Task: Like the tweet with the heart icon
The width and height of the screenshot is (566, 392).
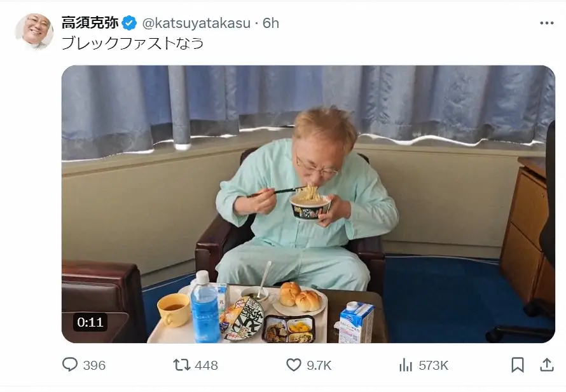Action: (x=294, y=365)
